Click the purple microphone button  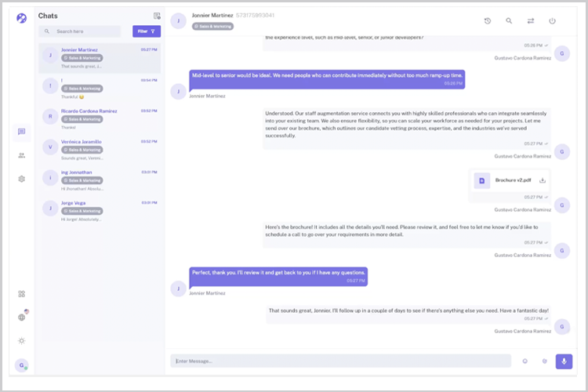tap(563, 361)
